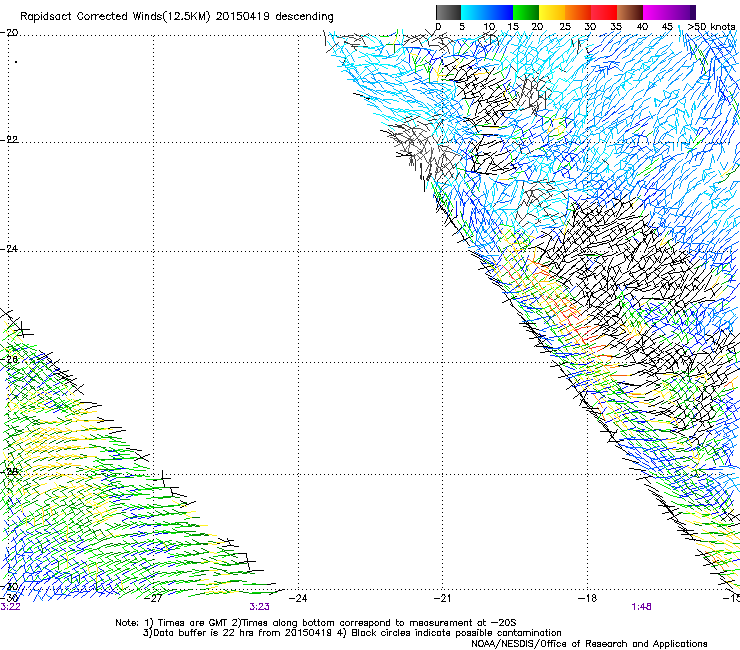This screenshot has width=740, height=650.
Task: Click the '-27' longitude axis label
Action: [153, 598]
